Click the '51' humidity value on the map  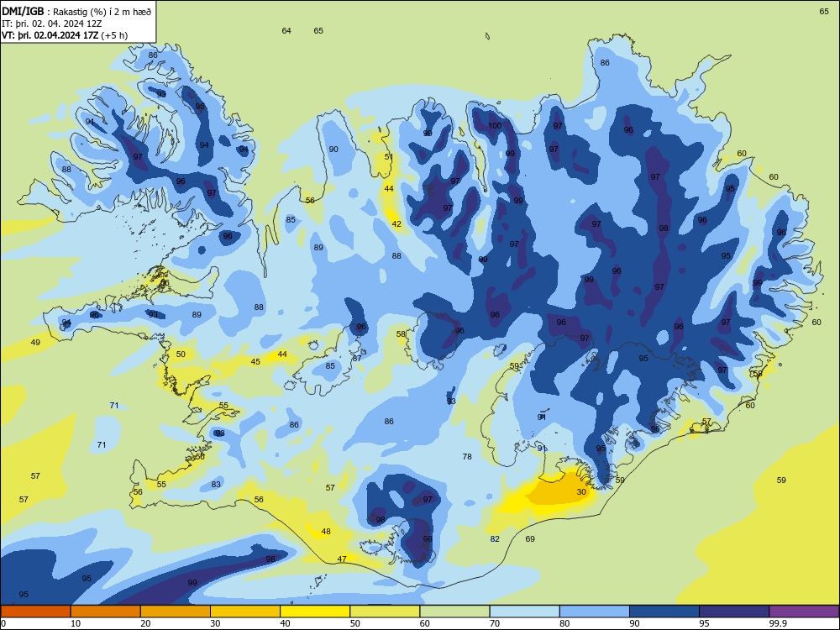[x=389, y=157]
